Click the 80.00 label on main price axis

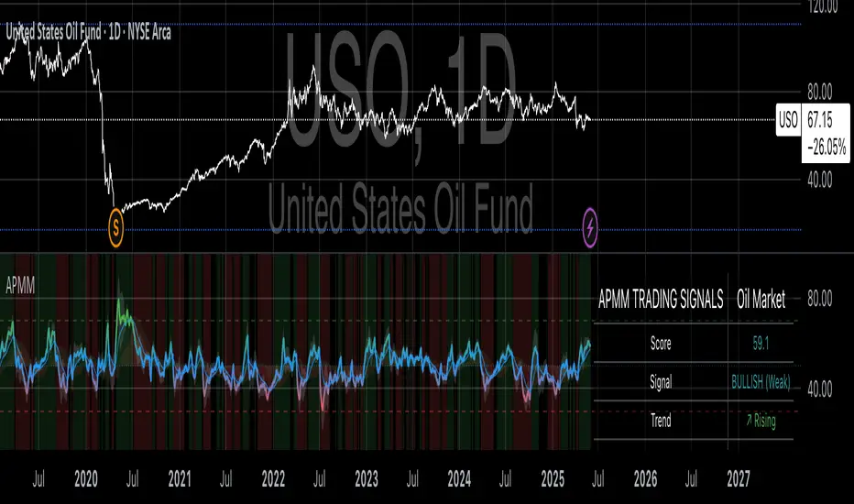click(x=820, y=92)
